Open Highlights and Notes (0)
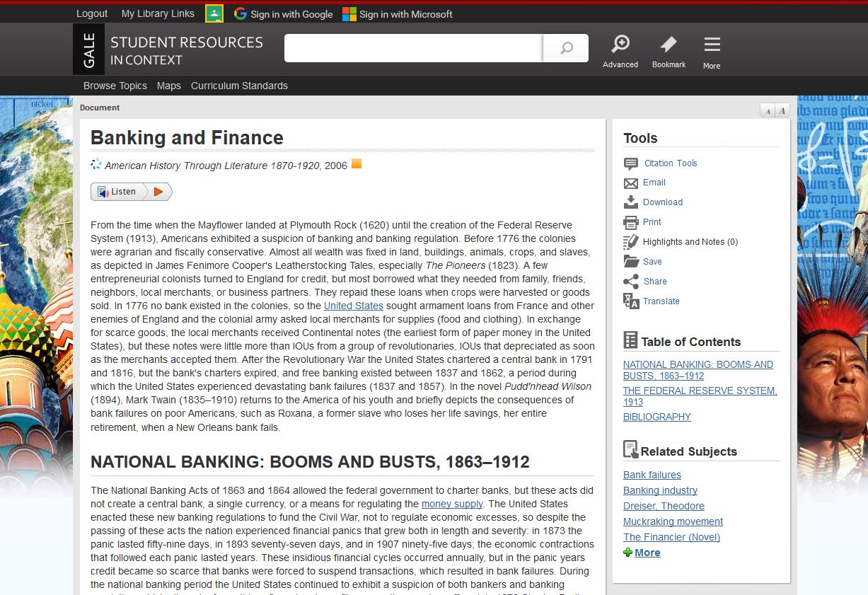The image size is (868, 595). (690, 242)
